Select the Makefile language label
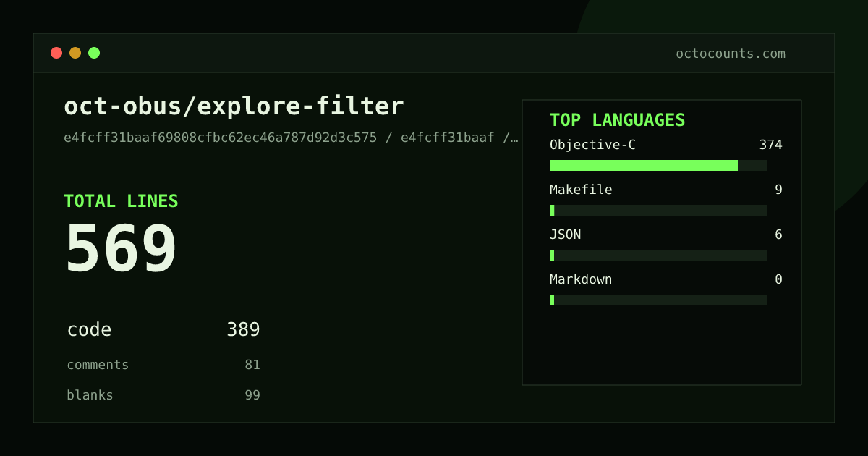Image resolution: width=868 pixels, height=456 pixels. [x=581, y=190]
